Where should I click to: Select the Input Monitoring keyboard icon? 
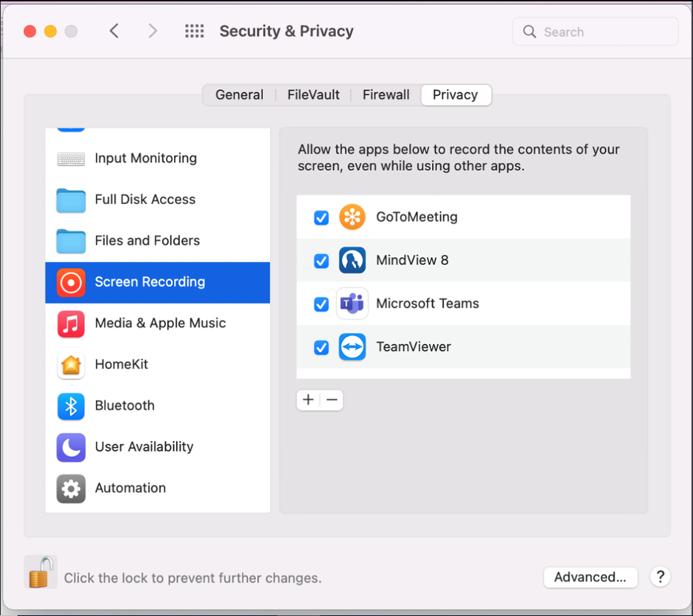(71, 158)
